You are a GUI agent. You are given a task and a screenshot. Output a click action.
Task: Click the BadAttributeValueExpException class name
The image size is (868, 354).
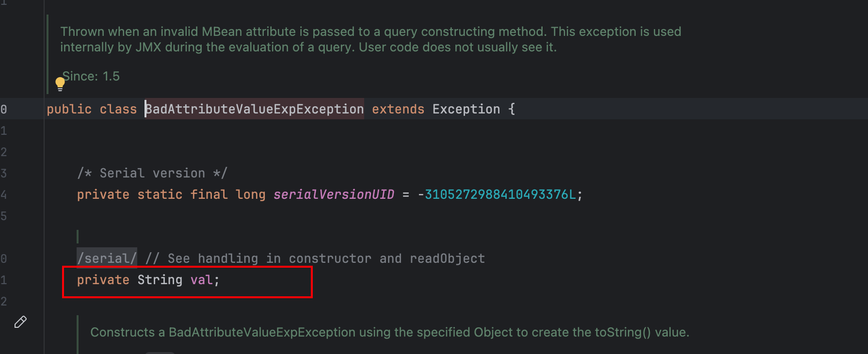(255, 109)
